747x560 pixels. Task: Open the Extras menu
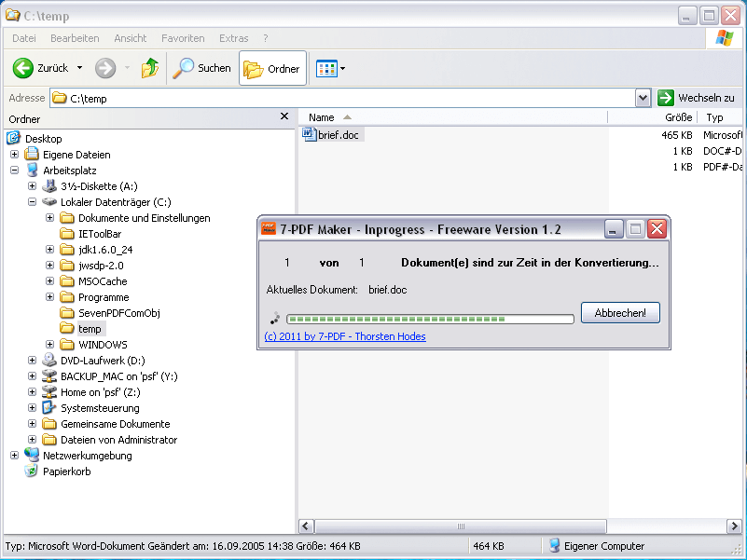(233, 38)
